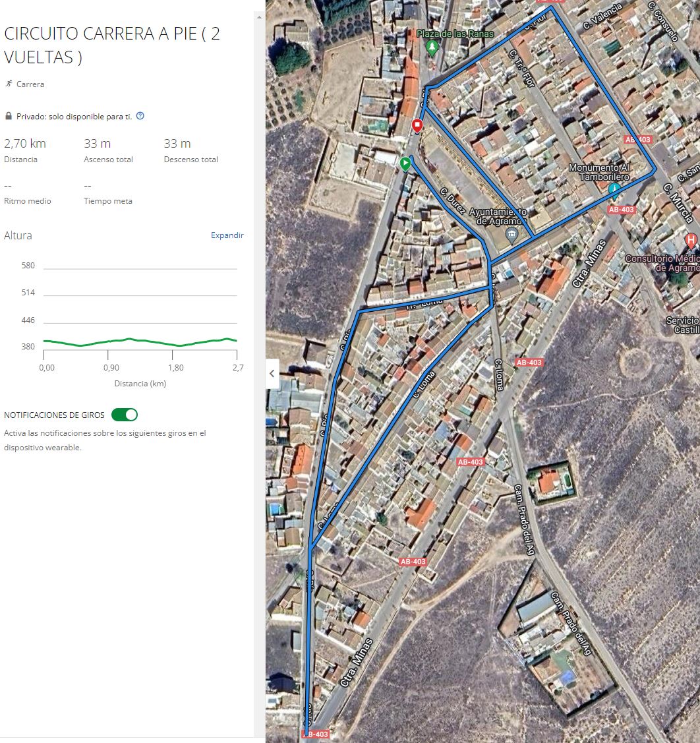Click the green start marker on map
The width and height of the screenshot is (700, 743).
pos(406,163)
